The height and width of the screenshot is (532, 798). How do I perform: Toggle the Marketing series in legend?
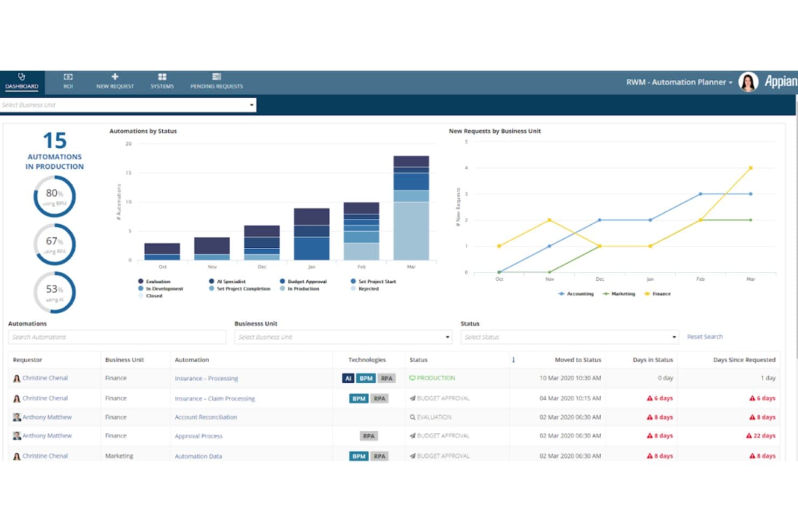coord(619,294)
